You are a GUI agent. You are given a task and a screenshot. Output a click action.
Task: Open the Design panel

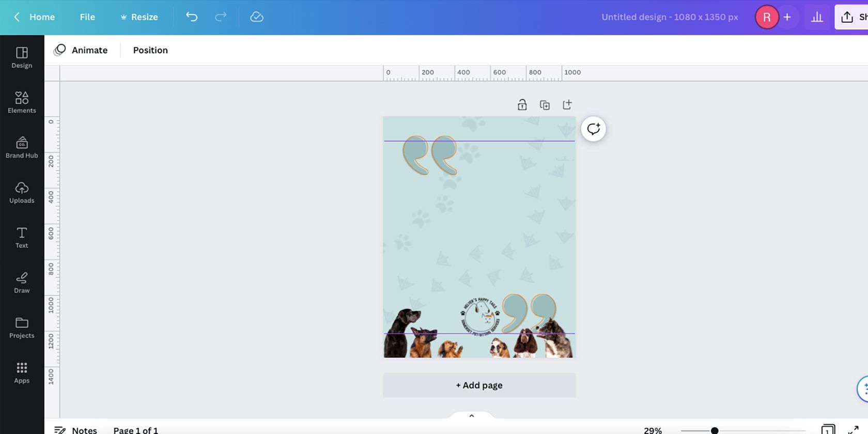[x=22, y=57]
